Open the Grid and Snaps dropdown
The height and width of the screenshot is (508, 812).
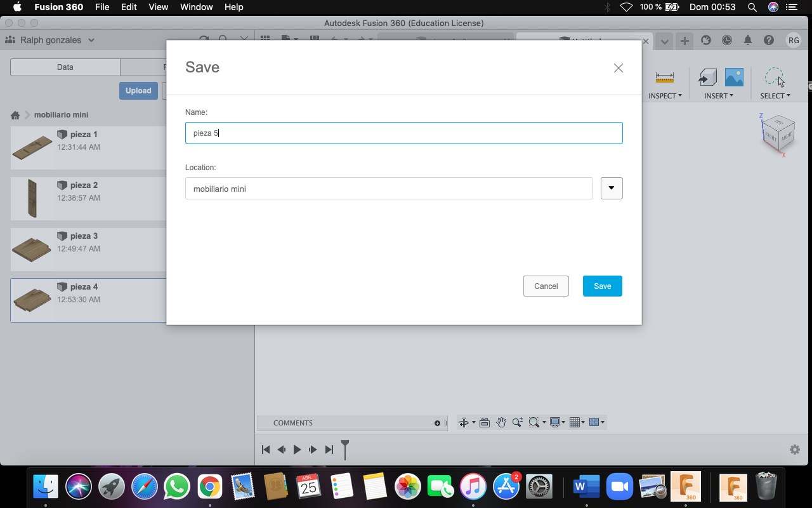pos(577,422)
